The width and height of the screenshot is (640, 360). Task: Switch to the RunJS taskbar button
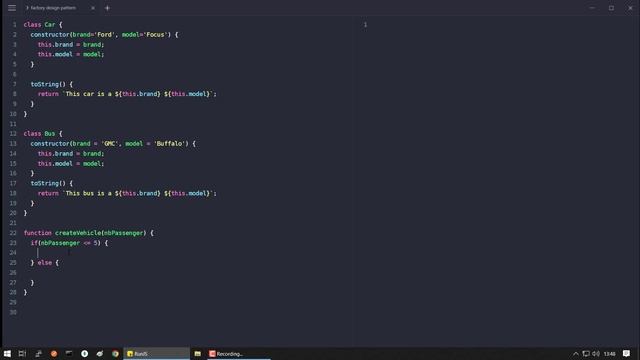click(156, 353)
